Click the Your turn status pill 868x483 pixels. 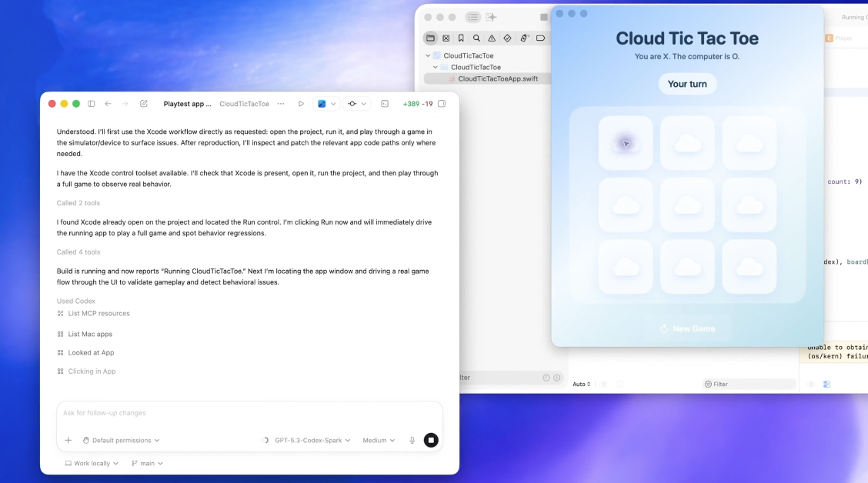[x=687, y=84]
